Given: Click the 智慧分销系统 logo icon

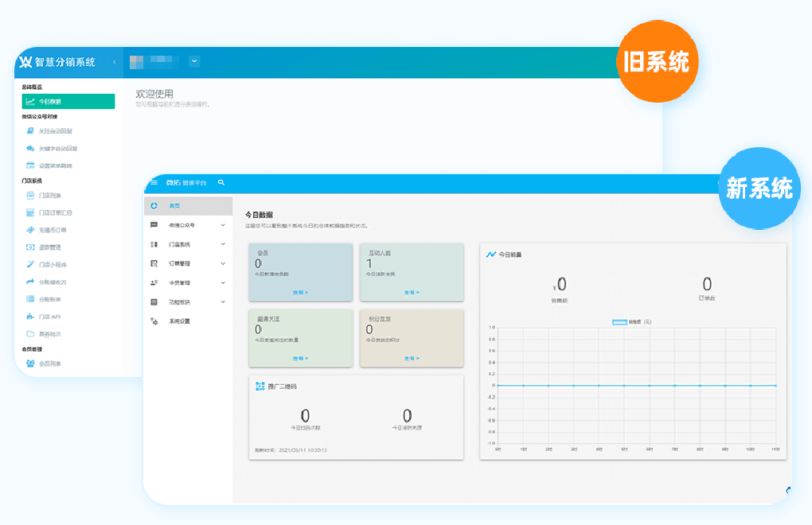Looking at the screenshot, I should click(25, 62).
